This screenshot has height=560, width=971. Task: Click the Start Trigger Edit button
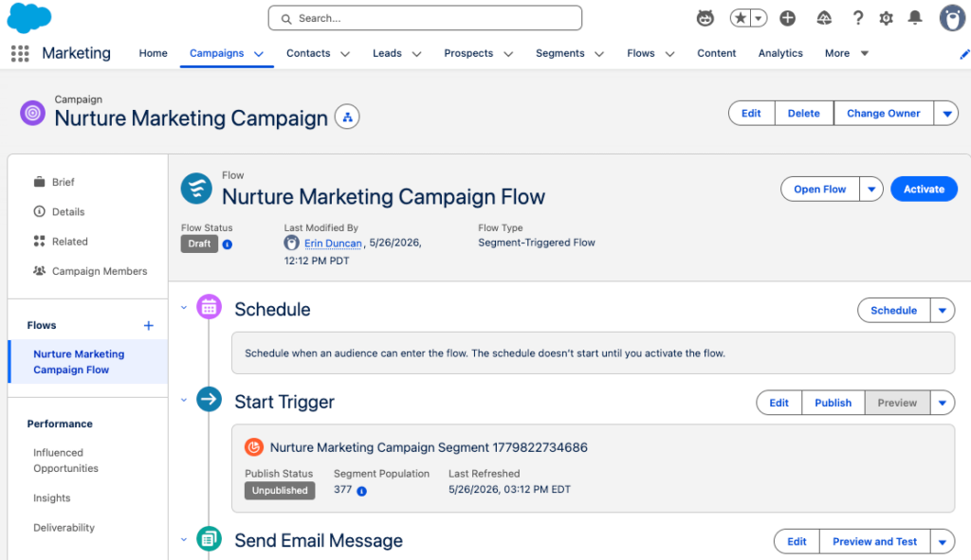pos(779,403)
